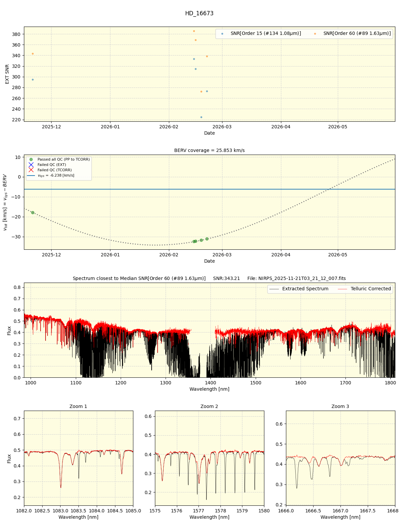Click the '1667.0' tick label in Zoom 3
This screenshot has height=532, width=399.
click(340, 511)
